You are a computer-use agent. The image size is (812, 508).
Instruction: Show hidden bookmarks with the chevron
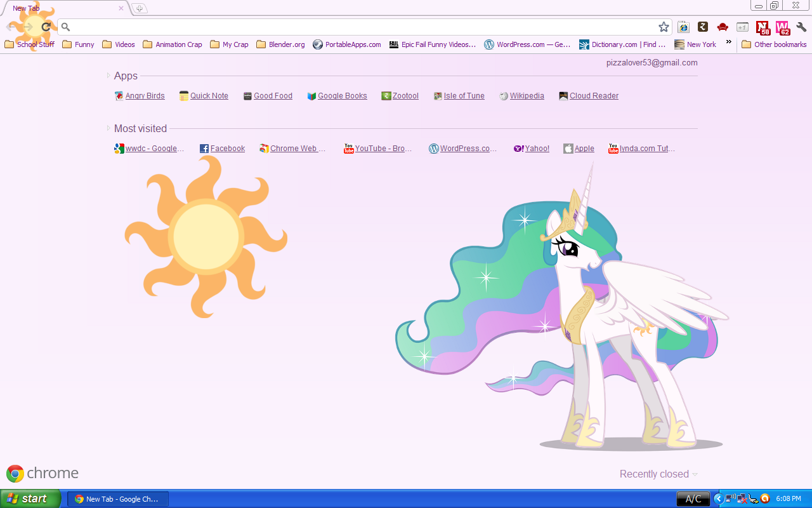coord(729,42)
